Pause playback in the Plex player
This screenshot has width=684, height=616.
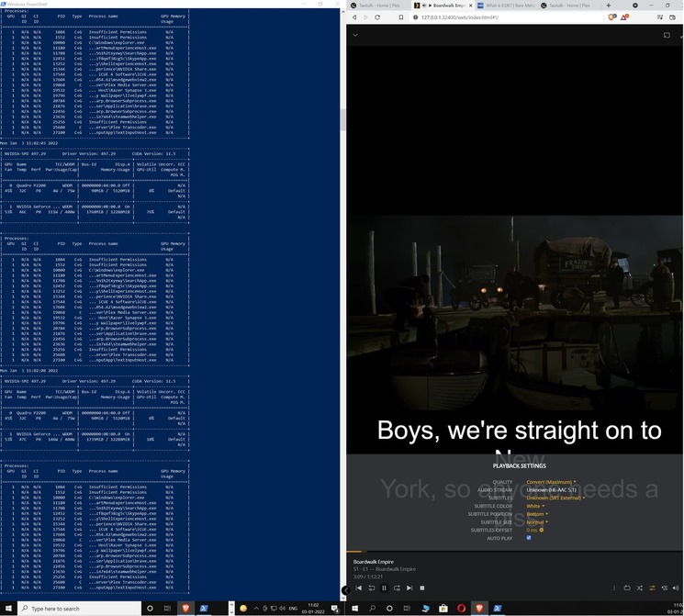tap(384, 588)
